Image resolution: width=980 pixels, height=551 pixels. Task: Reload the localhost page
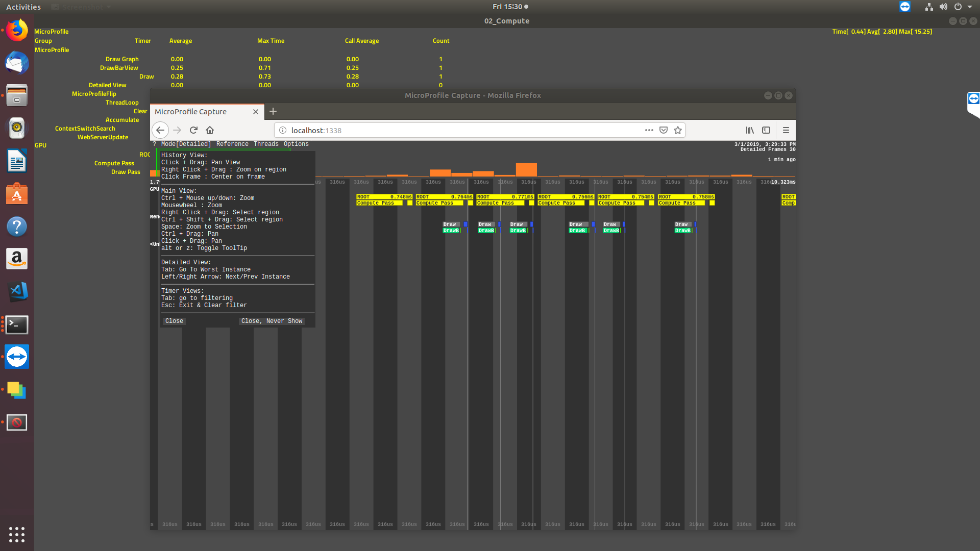pyautogui.click(x=193, y=131)
